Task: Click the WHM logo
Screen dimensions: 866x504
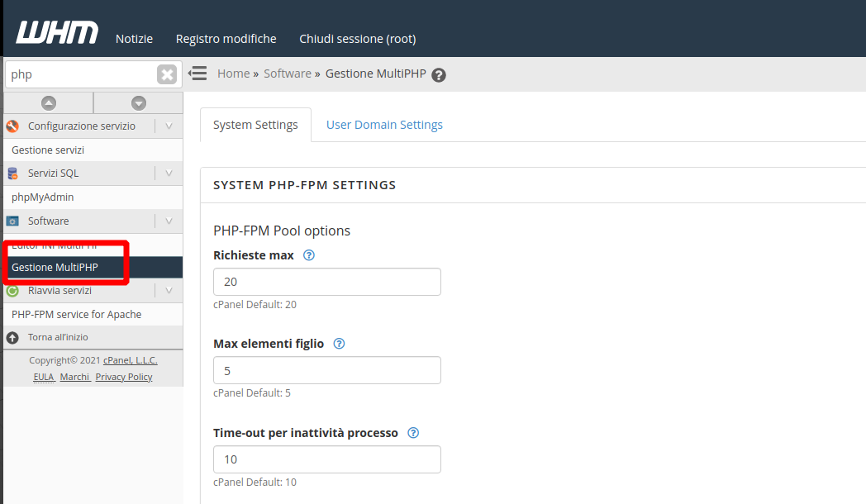Action: pos(56,34)
